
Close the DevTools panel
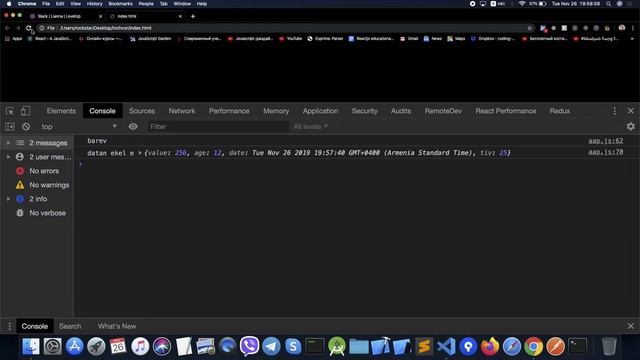[631, 111]
